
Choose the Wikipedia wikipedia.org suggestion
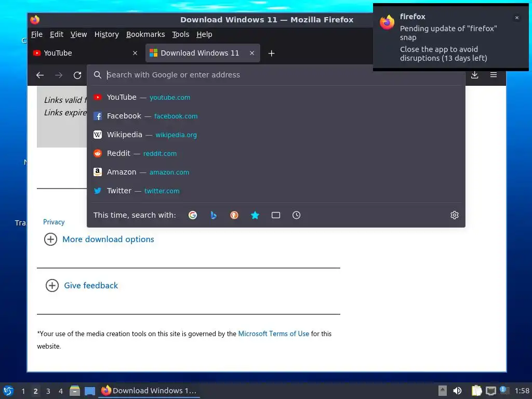coord(276,135)
